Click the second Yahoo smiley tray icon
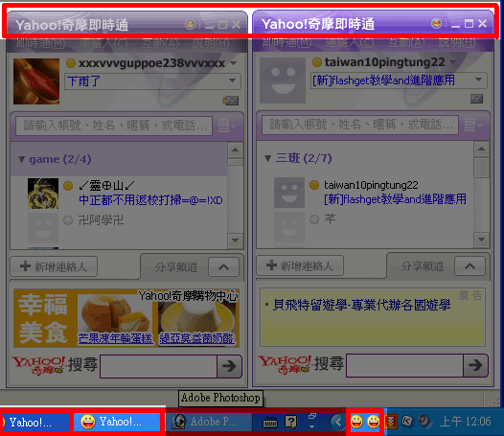Viewport: 504px width, 436px height. [373, 422]
